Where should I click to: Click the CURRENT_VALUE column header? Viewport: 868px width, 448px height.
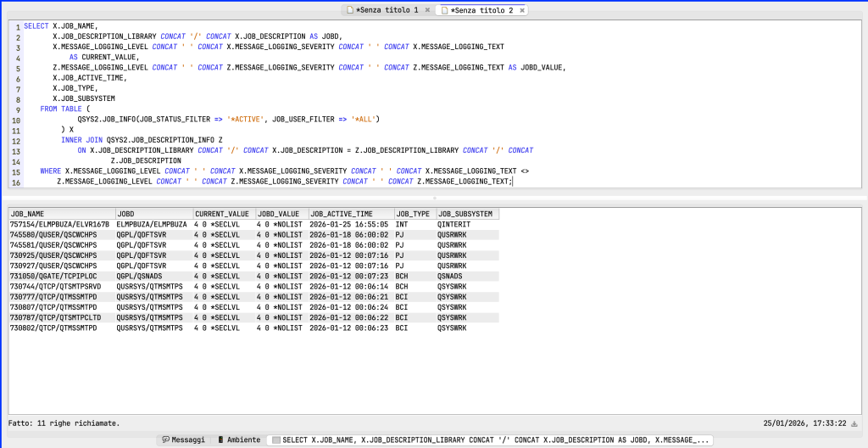(222, 214)
